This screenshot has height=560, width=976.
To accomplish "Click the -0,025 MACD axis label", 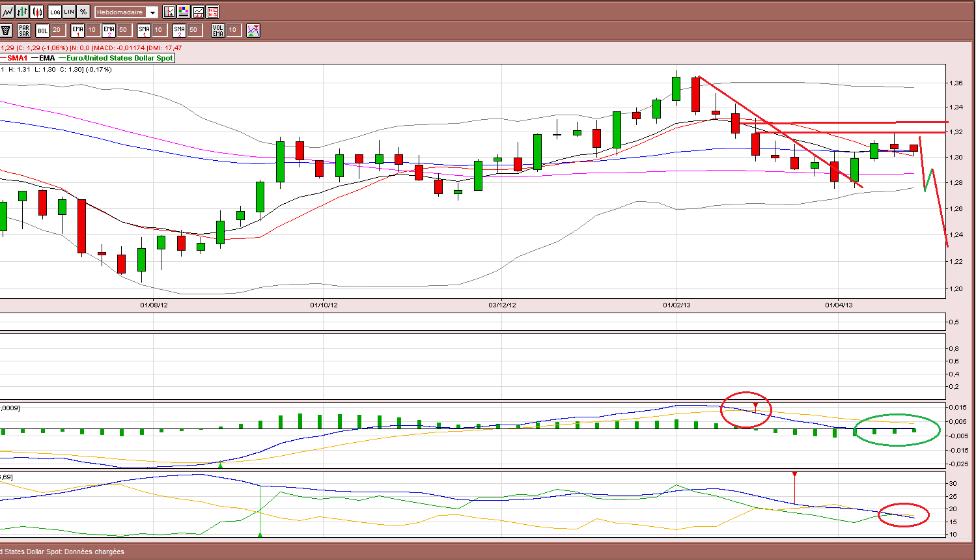I will 958,464.
